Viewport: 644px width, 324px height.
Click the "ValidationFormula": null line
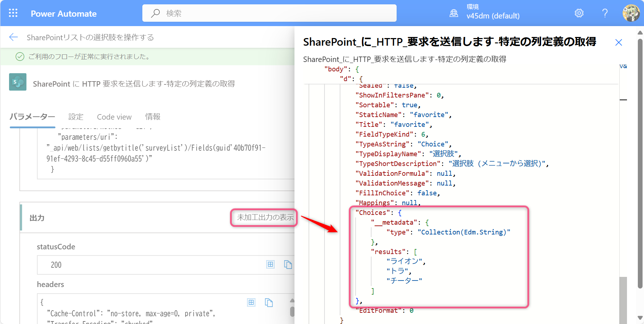(405, 174)
